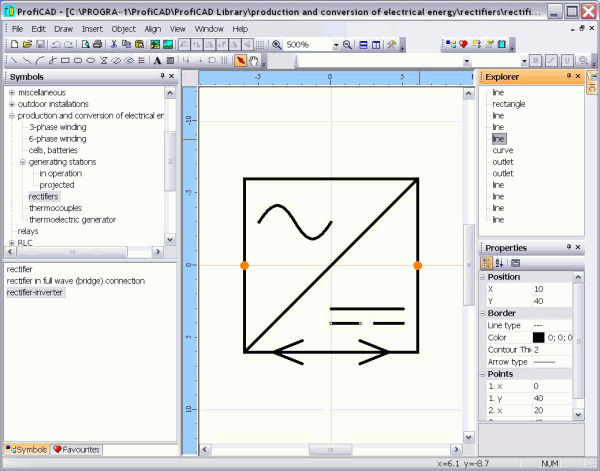
Task: Click the red heart Favourites toolbar icon
Action: tap(463, 44)
